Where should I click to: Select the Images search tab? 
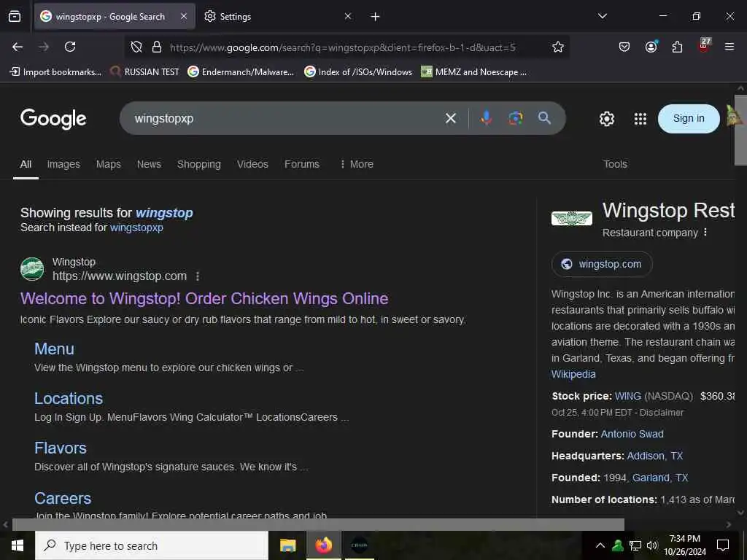coord(63,164)
